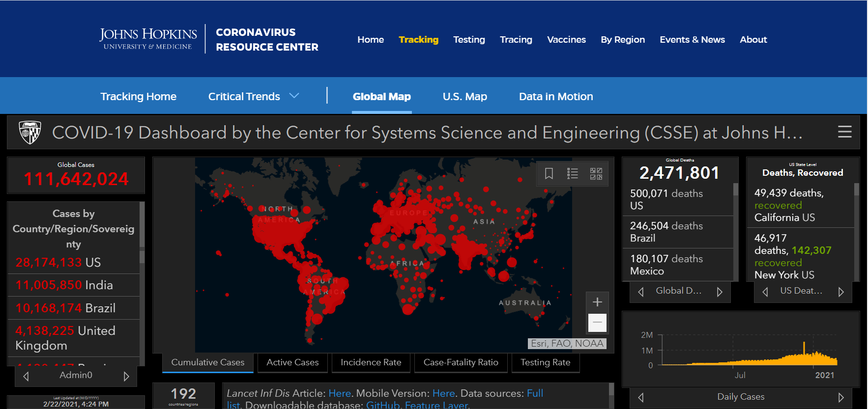Viewport: 868px width, 409px height.
Task: Click the 'Full' data sources link
Action: (x=535, y=393)
